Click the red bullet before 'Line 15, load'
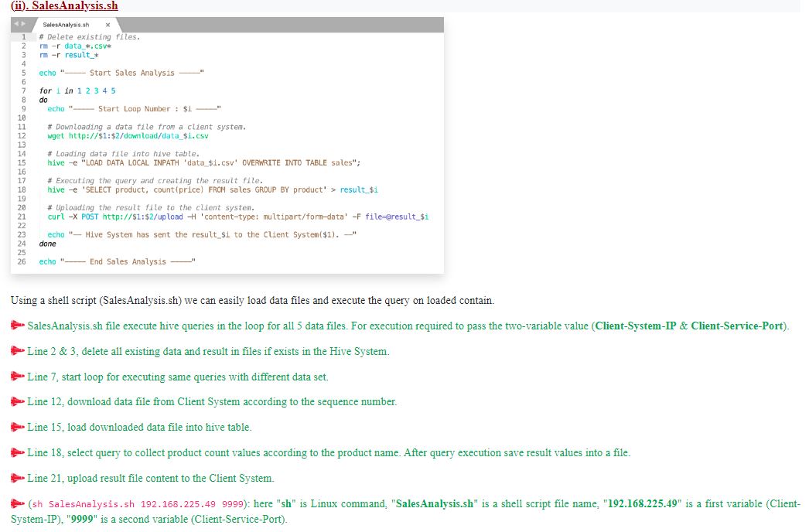Viewport: 809px width, 532px height. point(18,428)
